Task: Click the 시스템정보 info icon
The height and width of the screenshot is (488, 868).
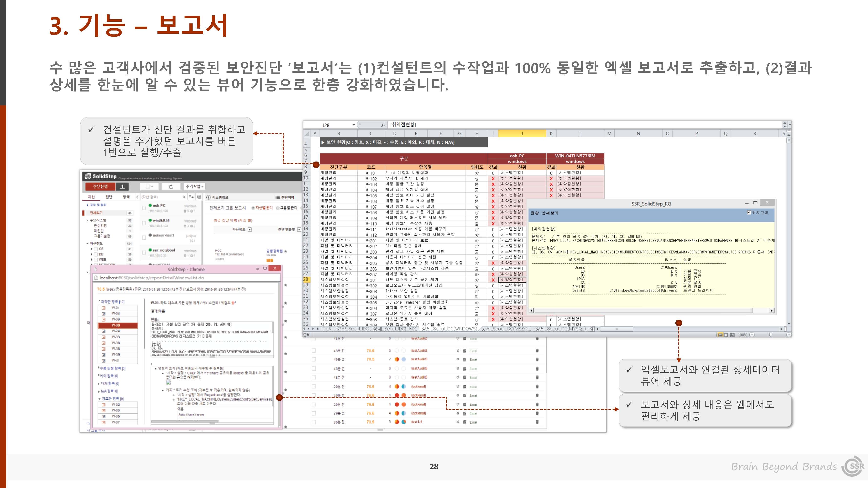Action: coord(208,197)
